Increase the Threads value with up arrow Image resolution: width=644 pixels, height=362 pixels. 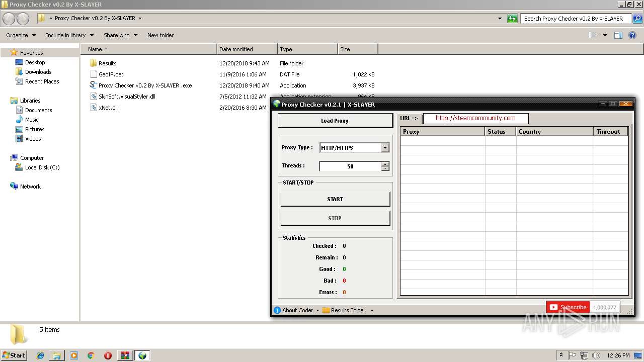coord(385,164)
